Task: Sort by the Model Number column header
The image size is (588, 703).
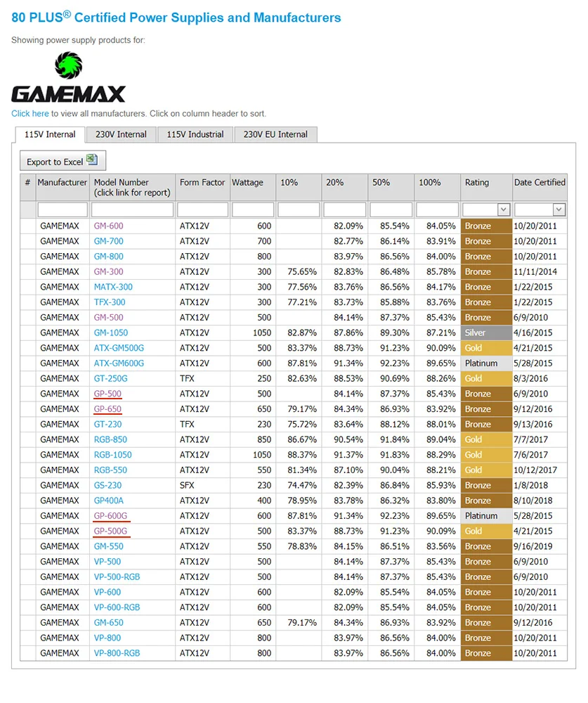Action: click(132, 188)
